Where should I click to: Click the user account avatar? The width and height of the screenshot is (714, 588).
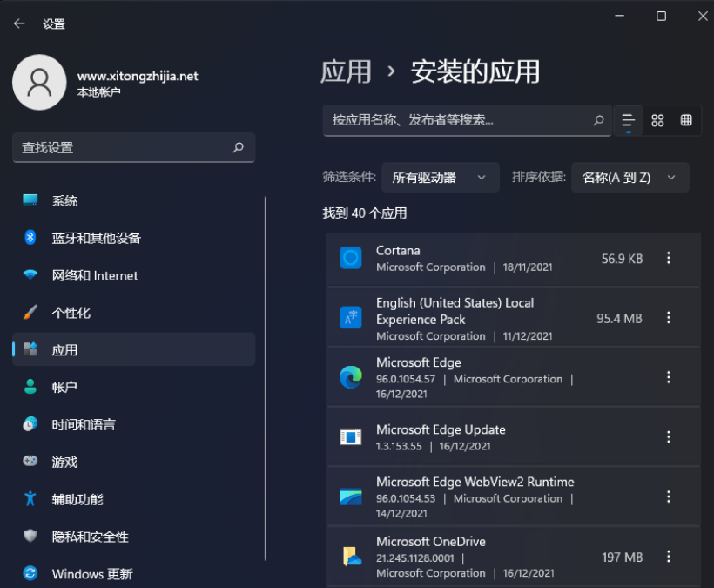[x=39, y=83]
